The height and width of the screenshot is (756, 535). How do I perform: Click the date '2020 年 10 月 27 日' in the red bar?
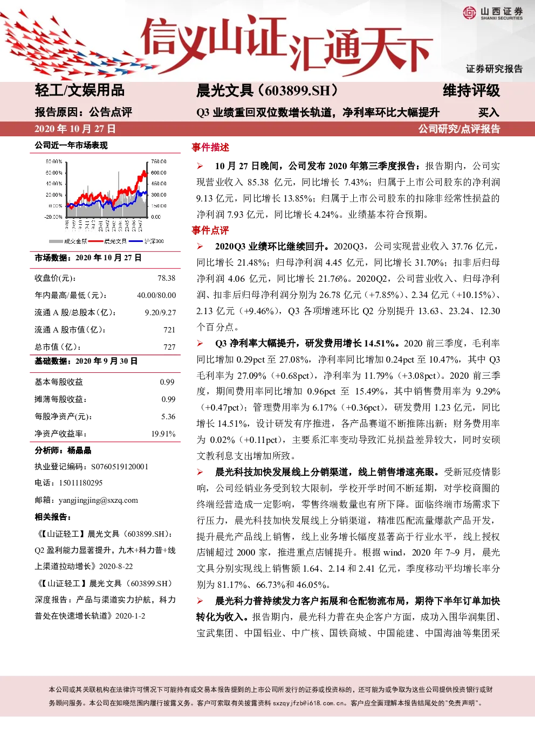75,129
